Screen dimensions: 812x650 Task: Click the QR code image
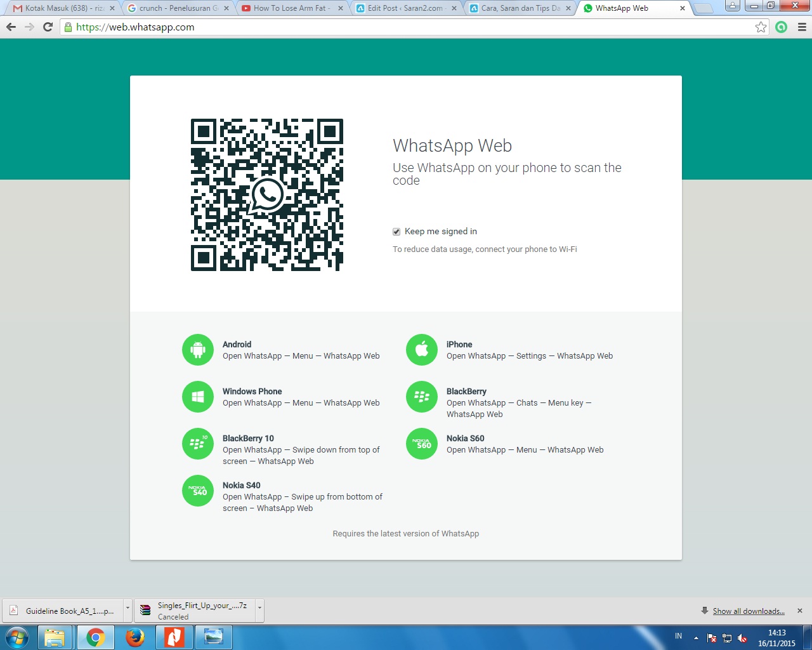(267, 195)
